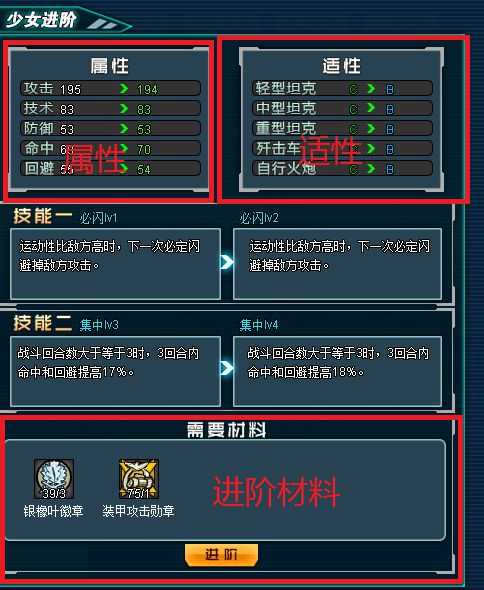The image size is (484, 590).
Task: Select the 轻型坦克 aptitude row
Action: 342,89
